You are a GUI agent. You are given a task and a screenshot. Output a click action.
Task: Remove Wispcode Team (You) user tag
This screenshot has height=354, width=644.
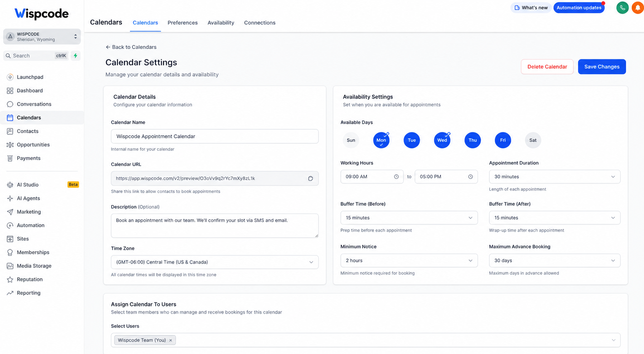point(171,340)
